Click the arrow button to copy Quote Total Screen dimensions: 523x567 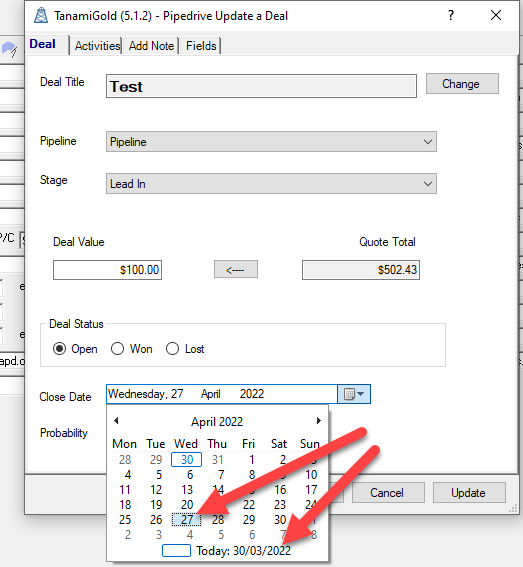pos(236,269)
